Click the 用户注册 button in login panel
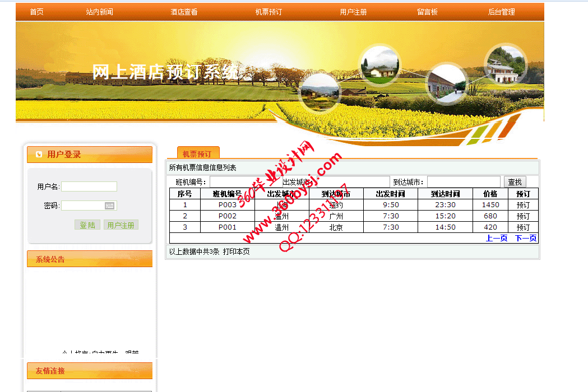Viewport: 588px width, 392px height. 121,225
